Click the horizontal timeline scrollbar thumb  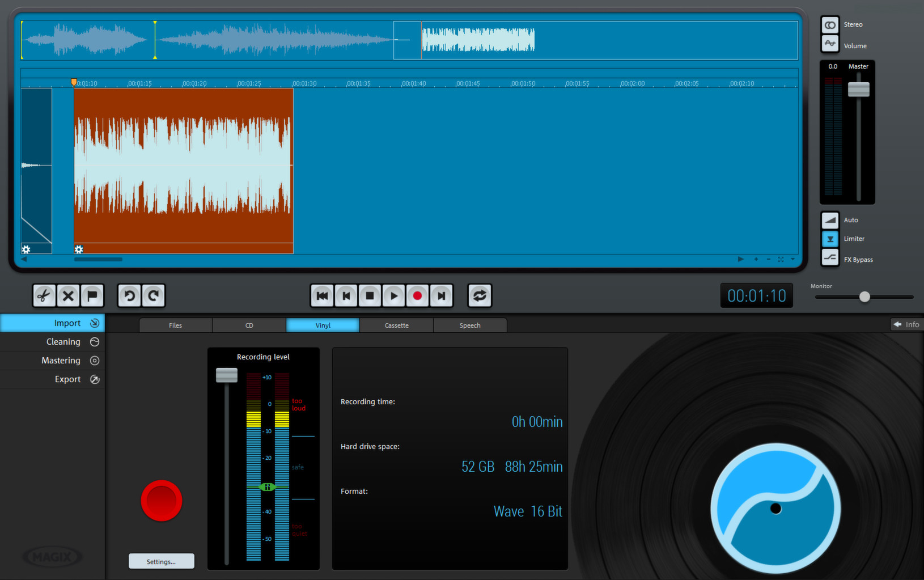click(98, 259)
